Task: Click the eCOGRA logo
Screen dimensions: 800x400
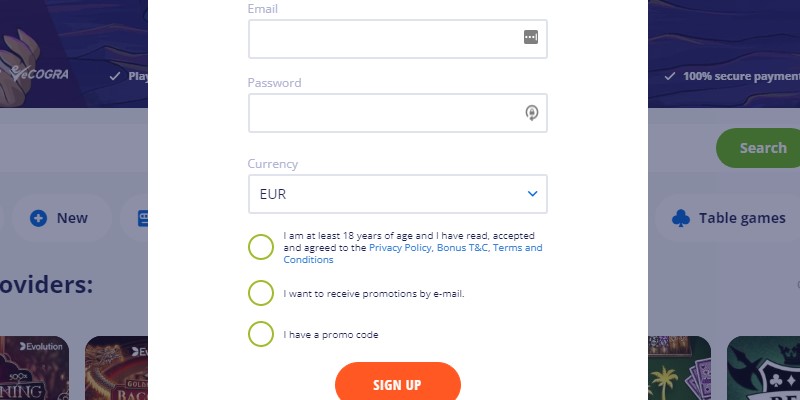Action: click(39, 73)
